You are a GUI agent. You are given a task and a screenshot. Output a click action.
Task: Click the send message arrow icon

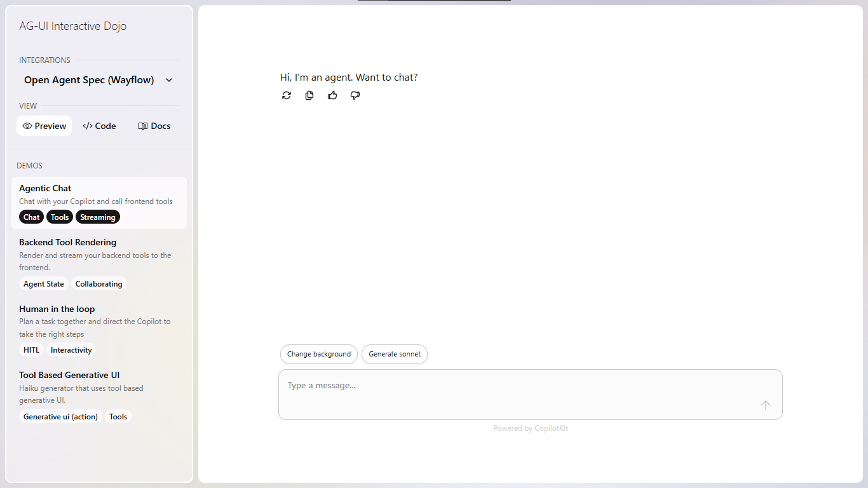coord(766,405)
